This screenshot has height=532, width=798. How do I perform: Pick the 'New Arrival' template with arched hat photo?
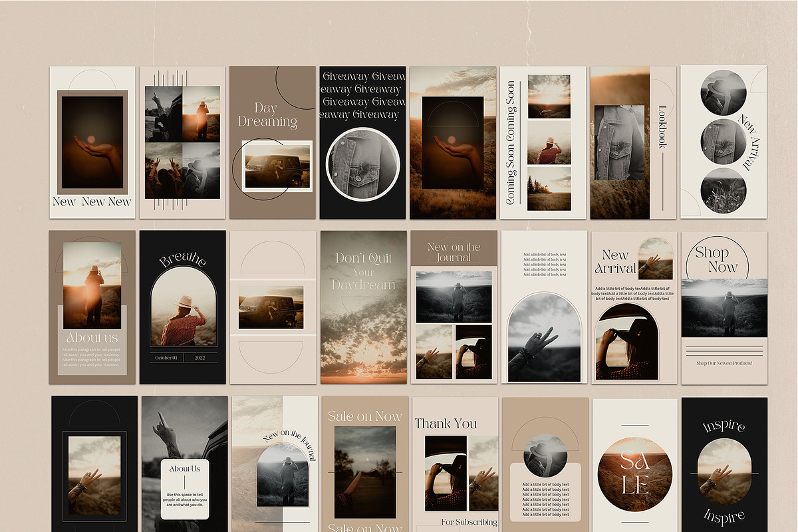(x=634, y=307)
